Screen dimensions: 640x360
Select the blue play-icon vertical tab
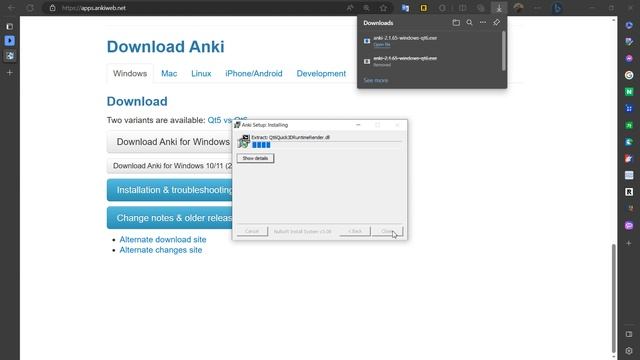[10, 41]
